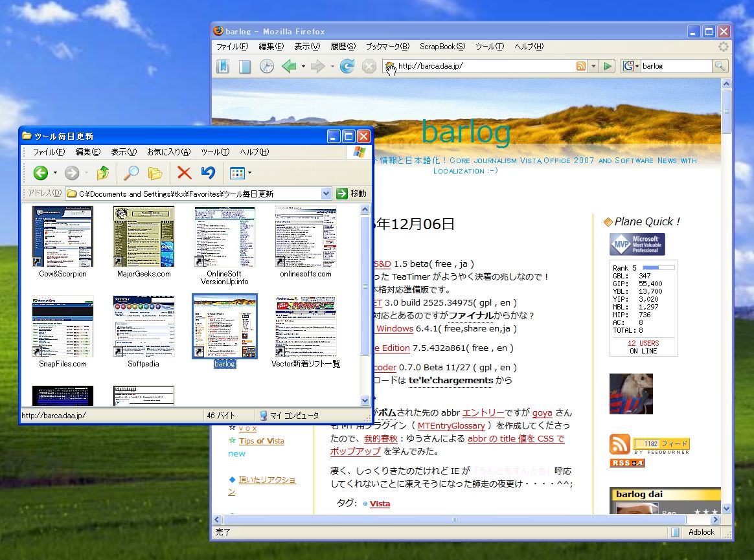
Task: Select the SnapFiles.com shortcut thumbnail
Action: coord(63,326)
